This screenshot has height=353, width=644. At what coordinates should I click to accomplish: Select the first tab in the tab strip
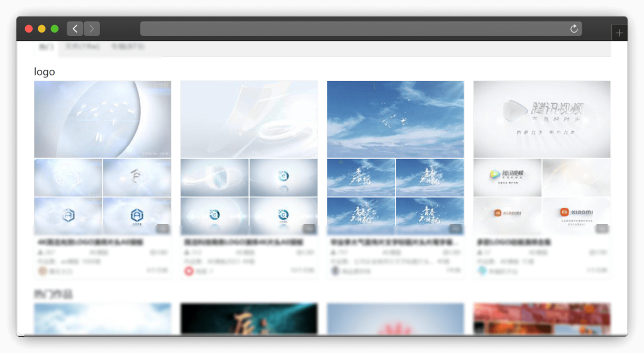click(x=46, y=47)
